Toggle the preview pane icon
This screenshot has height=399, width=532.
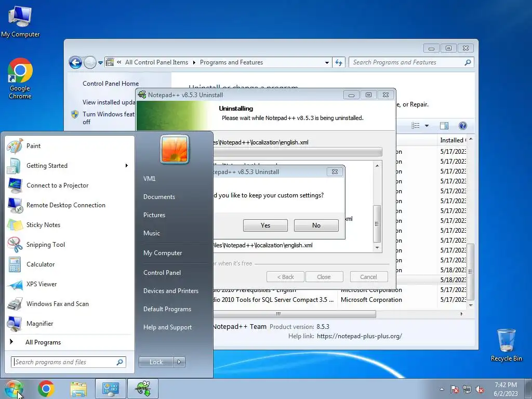click(x=444, y=126)
